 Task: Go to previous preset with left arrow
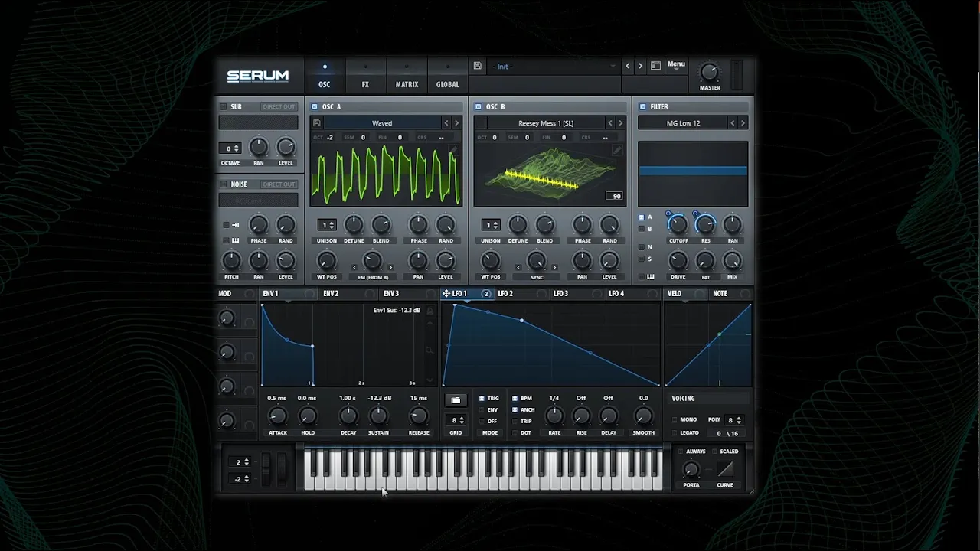(x=628, y=66)
